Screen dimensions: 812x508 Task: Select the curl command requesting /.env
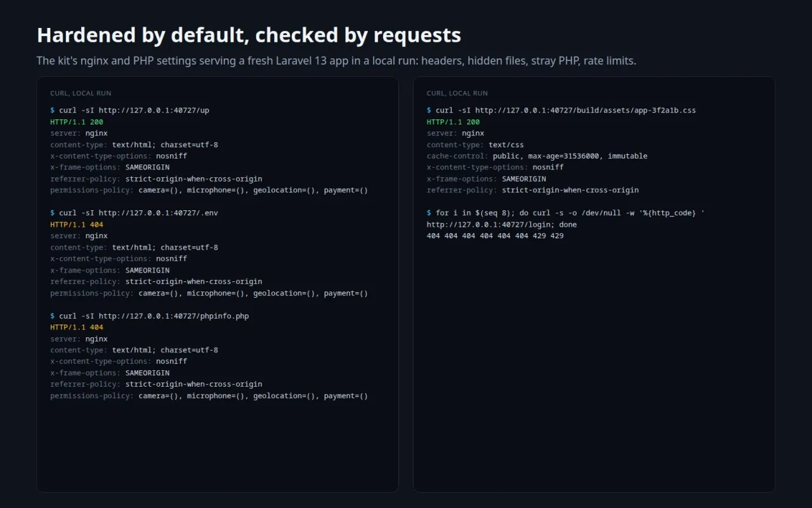point(134,213)
